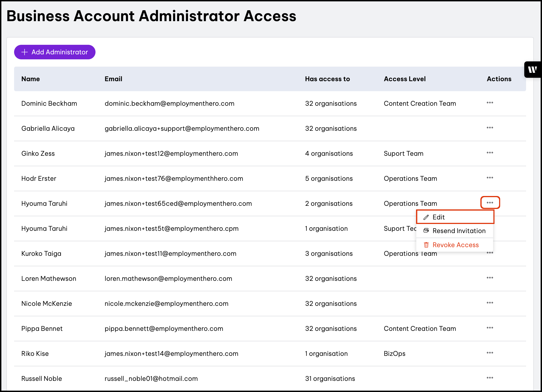Click the Name column header

31,79
